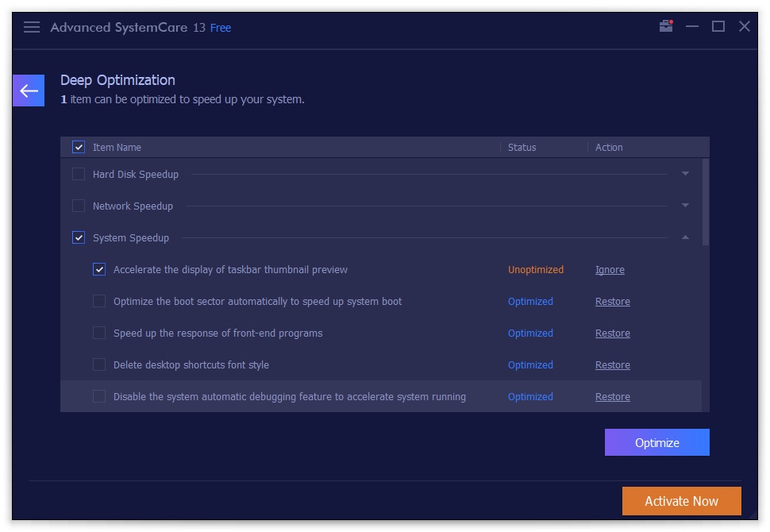
Task: Click Ignore for taskbar thumbnail preview
Action: click(610, 270)
